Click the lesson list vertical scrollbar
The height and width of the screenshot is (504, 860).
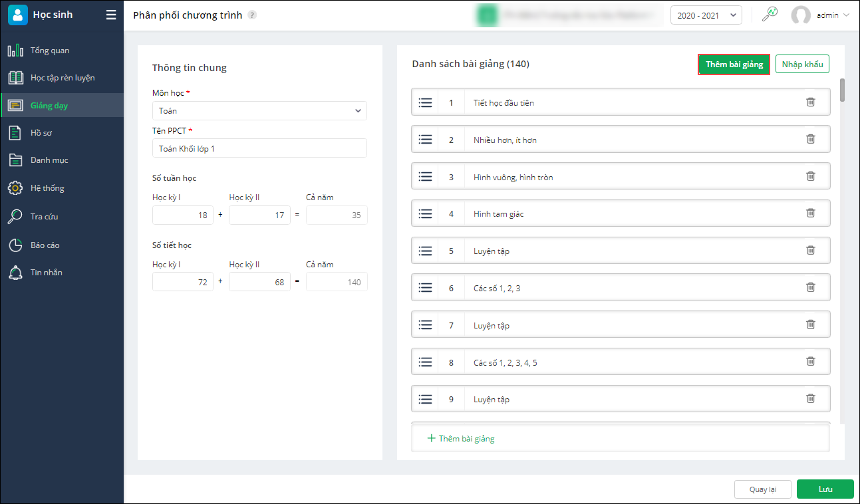pyautogui.click(x=843, y=90)
